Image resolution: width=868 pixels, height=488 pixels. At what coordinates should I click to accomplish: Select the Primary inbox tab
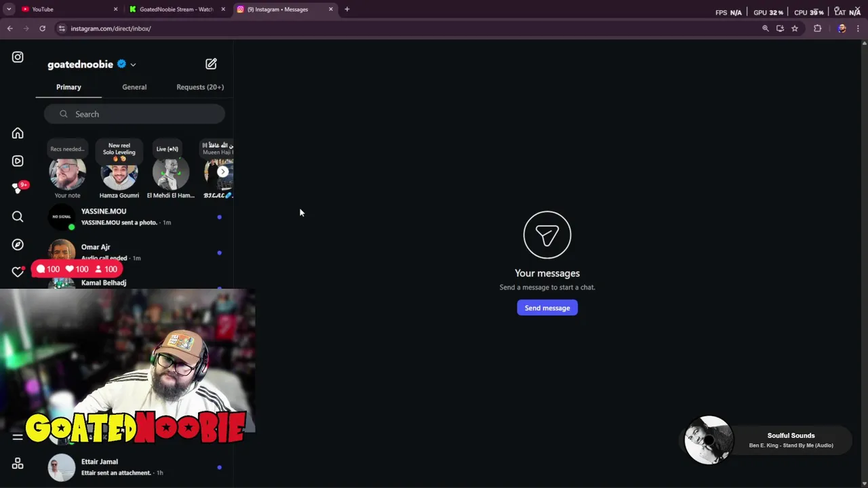[68, 87]
